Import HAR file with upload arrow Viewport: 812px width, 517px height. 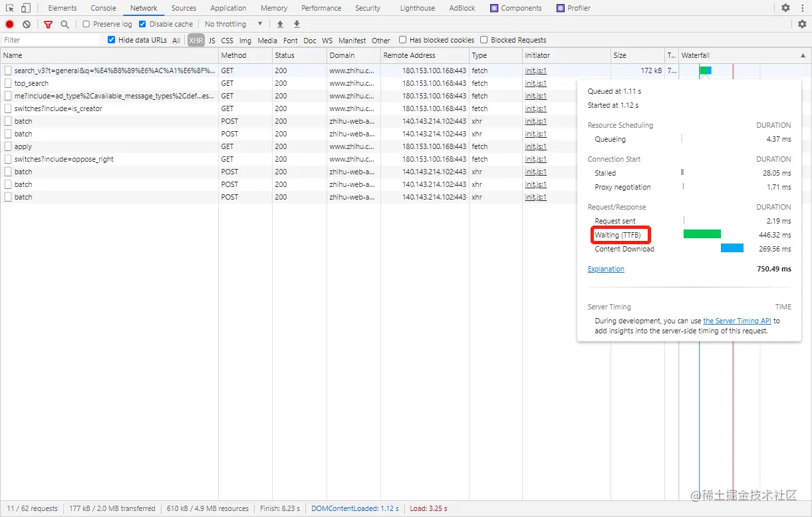click(x=280, y=24)
